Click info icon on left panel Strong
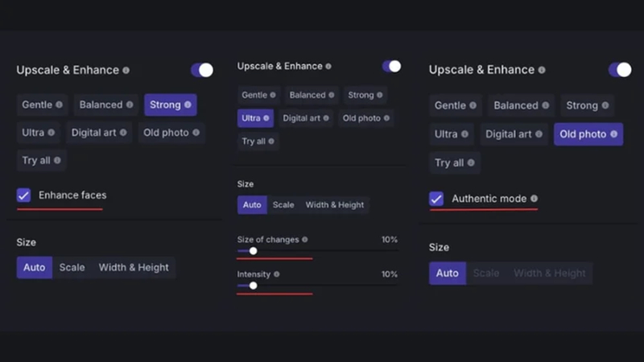 (x=188, y=105)
